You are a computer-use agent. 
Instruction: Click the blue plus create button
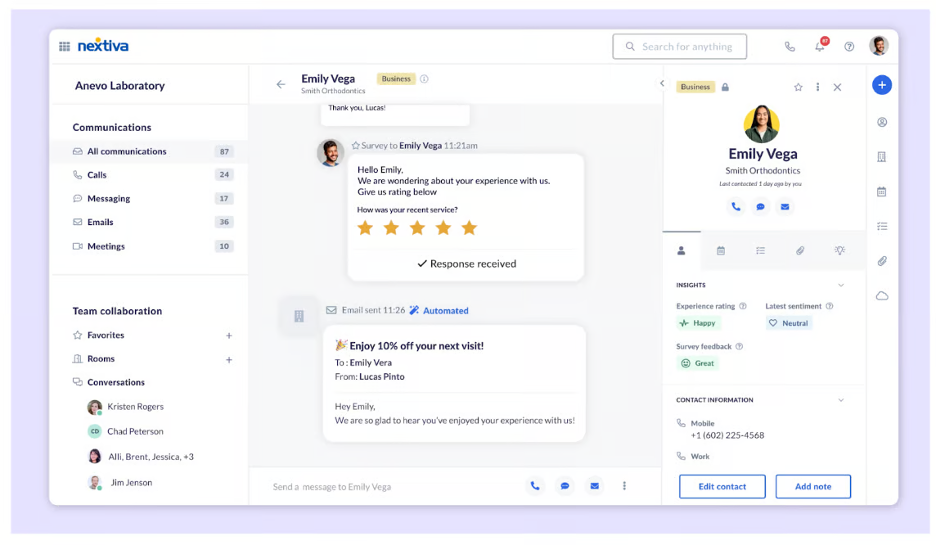(882, 85)
